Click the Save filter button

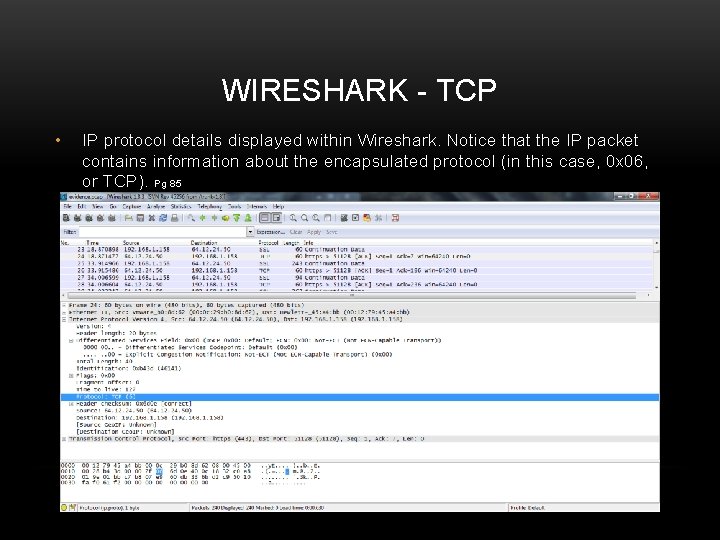click(332, 232)
